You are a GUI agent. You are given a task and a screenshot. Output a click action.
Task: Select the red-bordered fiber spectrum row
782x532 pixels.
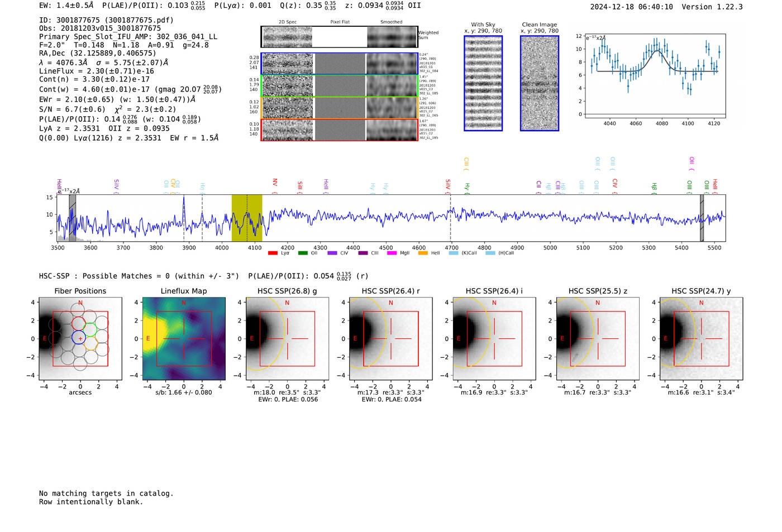340,130
